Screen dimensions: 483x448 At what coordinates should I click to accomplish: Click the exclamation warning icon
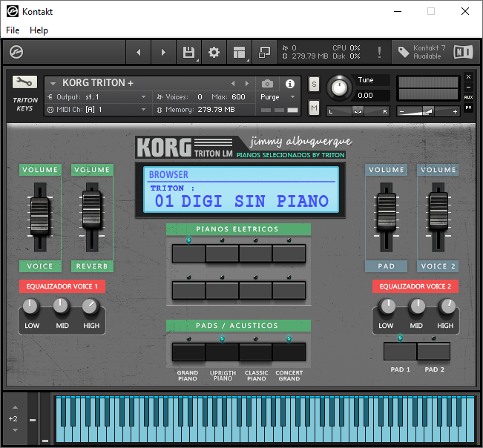point(379,52)
